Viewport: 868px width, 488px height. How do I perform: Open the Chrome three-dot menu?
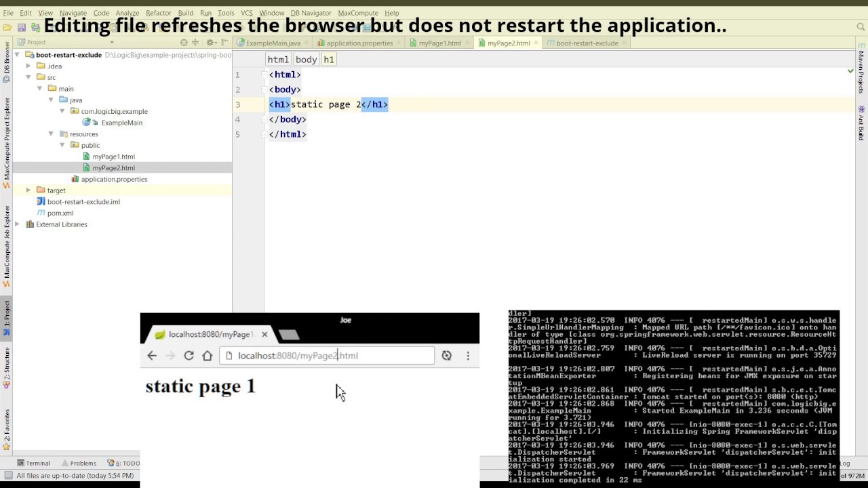click(468, 356)
